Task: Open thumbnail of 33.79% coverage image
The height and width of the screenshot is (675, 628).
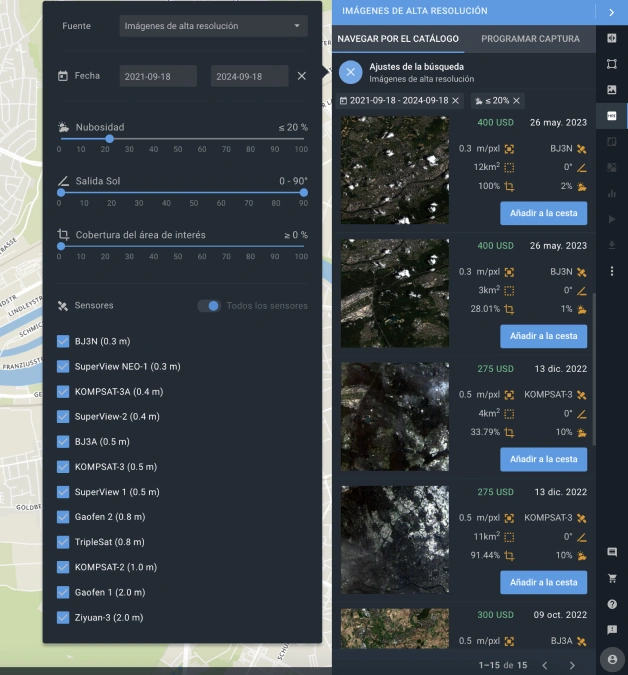Action: [x=395, y=416]
